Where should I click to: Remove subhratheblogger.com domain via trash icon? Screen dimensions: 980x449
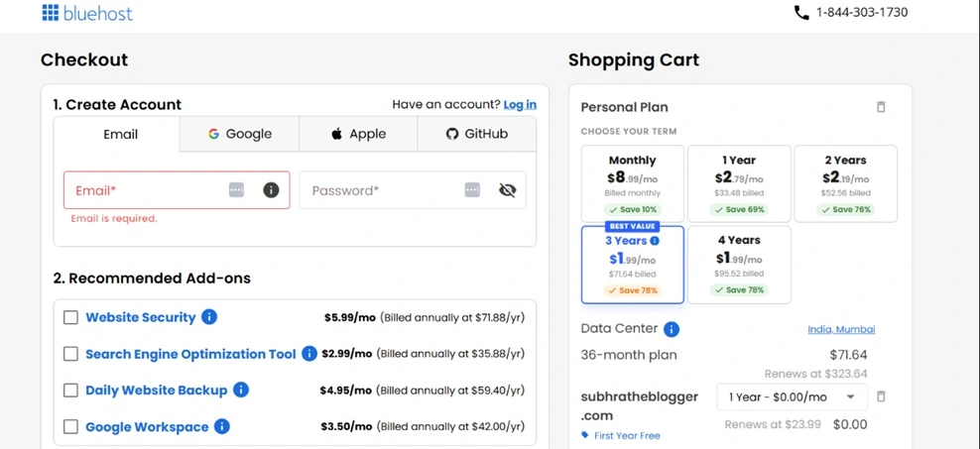click(x=881, y=395)
